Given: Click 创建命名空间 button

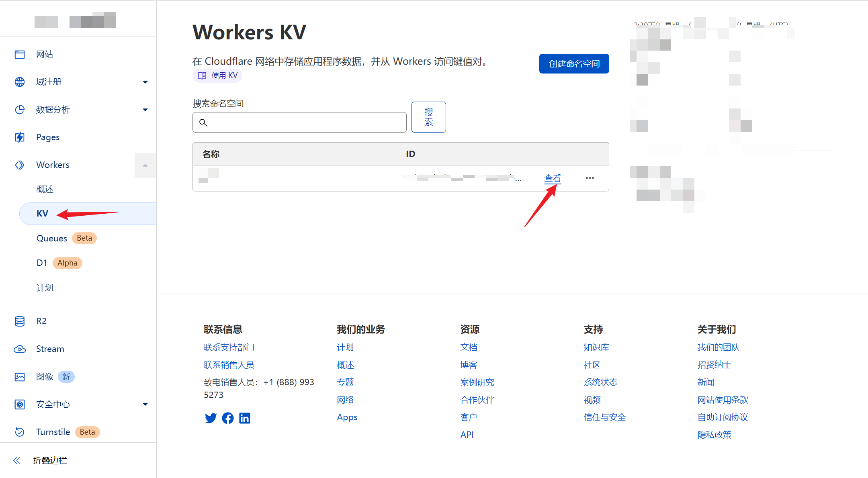Looking at the screenshot, I should 574,63.
